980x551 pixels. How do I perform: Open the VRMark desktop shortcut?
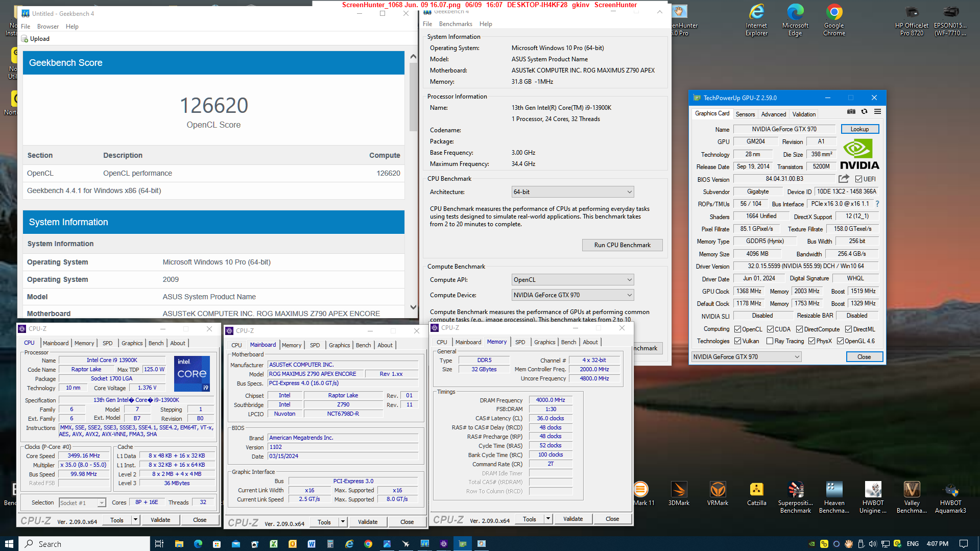click(x=718, y=493)
